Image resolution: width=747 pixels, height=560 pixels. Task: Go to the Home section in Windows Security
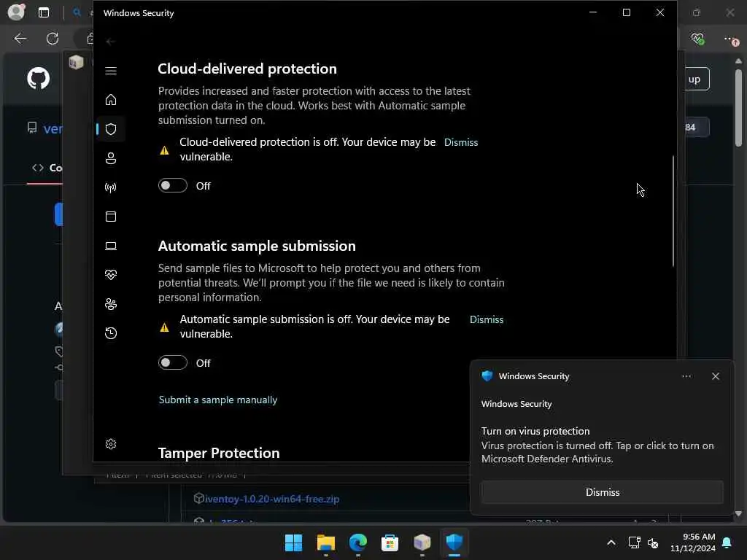point(111,100)
